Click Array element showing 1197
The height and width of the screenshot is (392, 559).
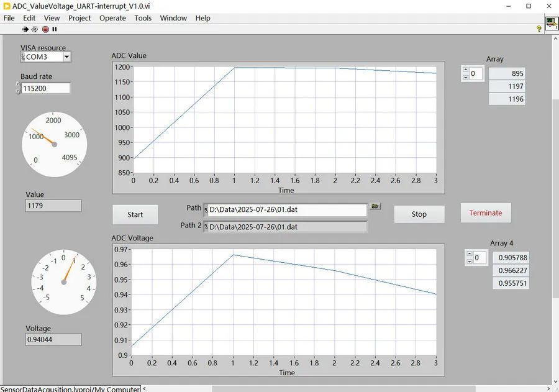507,86
